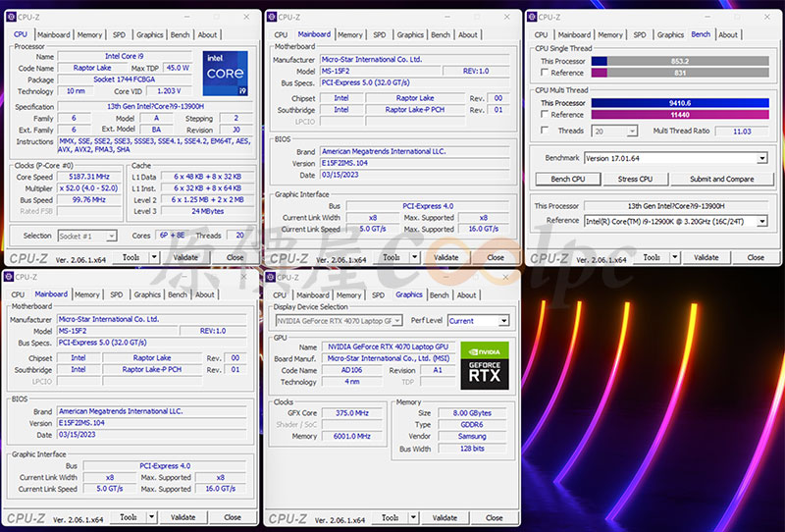
Task: Click the Bus Speed value 99.76 MHz
Action: click(x=89, y=199)
